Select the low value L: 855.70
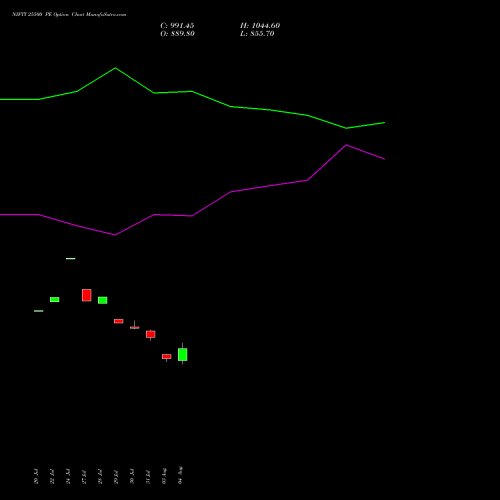 click(x=257, y=34)
